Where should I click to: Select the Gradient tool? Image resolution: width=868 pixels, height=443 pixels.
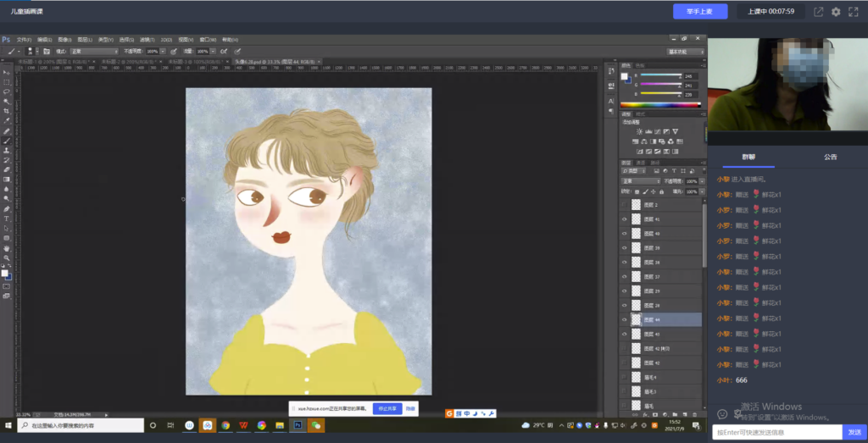[x=7, y=180]
